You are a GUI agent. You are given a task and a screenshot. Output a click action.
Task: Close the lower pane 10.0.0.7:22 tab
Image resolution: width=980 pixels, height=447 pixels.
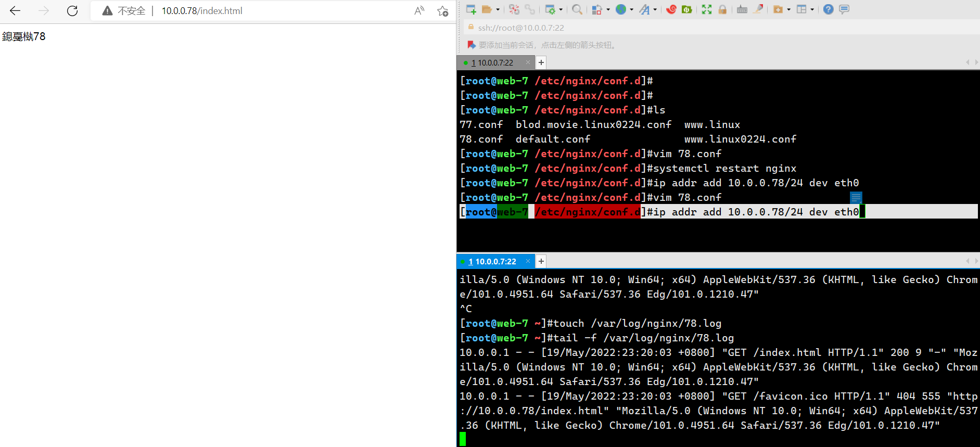(x=528, y=261)
